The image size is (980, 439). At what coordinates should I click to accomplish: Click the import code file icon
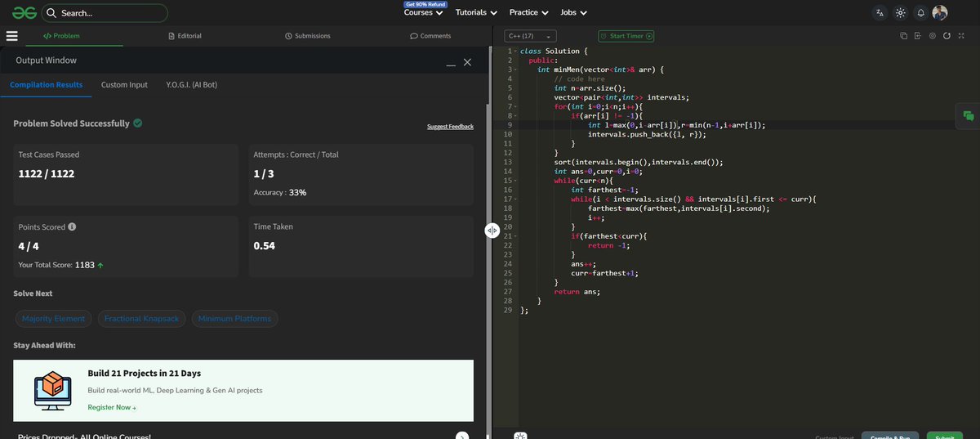coord(918,36)
